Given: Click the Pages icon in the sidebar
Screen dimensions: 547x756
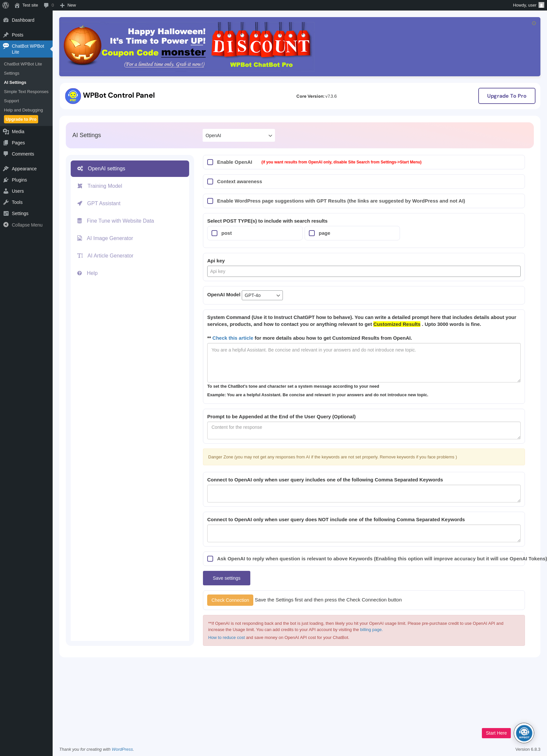Looking at the screenshot, I should click(6, 143).
